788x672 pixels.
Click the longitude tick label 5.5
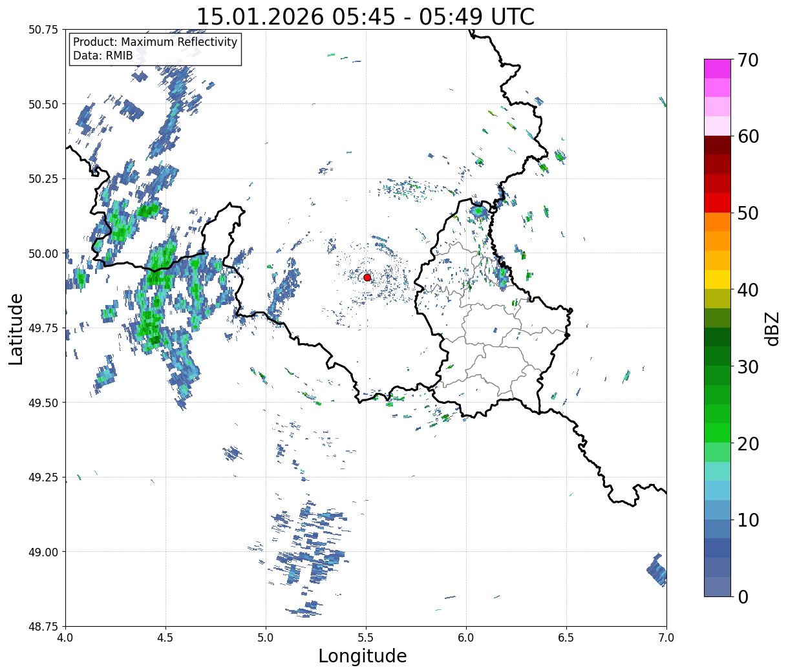coord(367,638)
